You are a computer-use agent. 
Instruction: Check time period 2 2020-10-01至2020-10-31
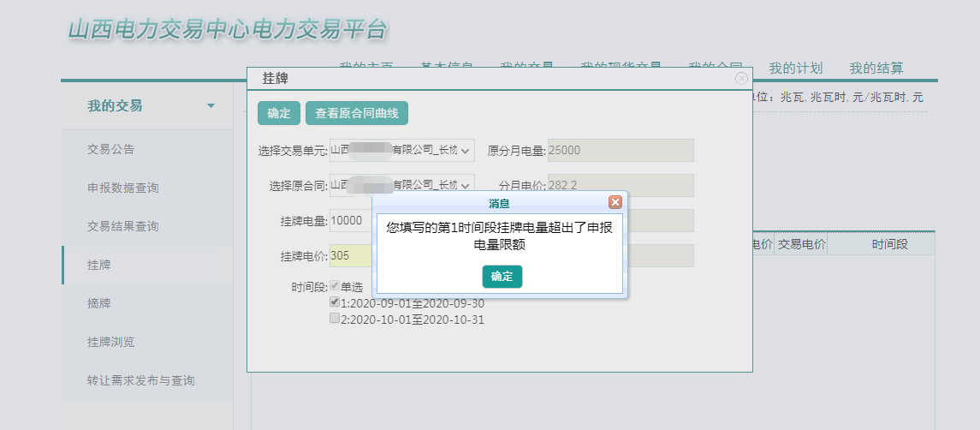[x=335, y=318]
